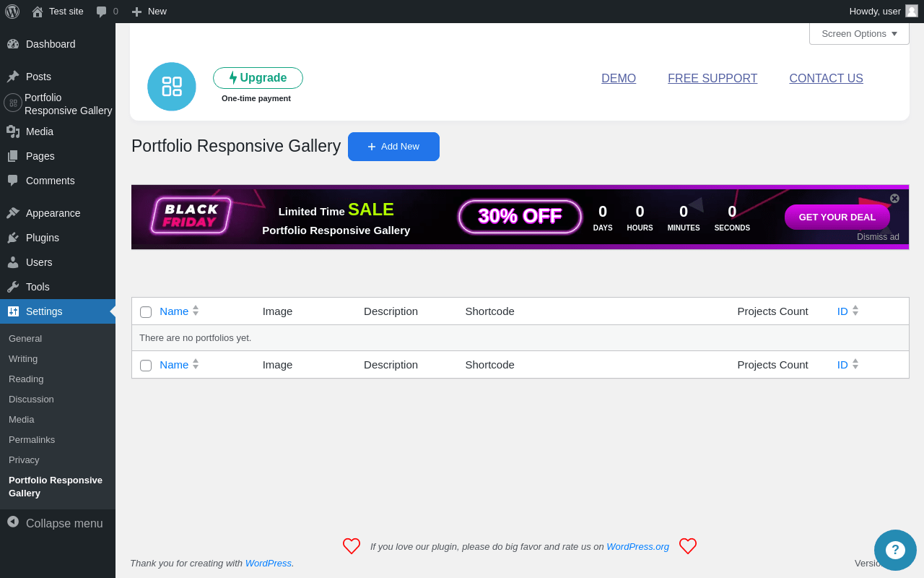Open Reading settings submenu

pos(26,379)
